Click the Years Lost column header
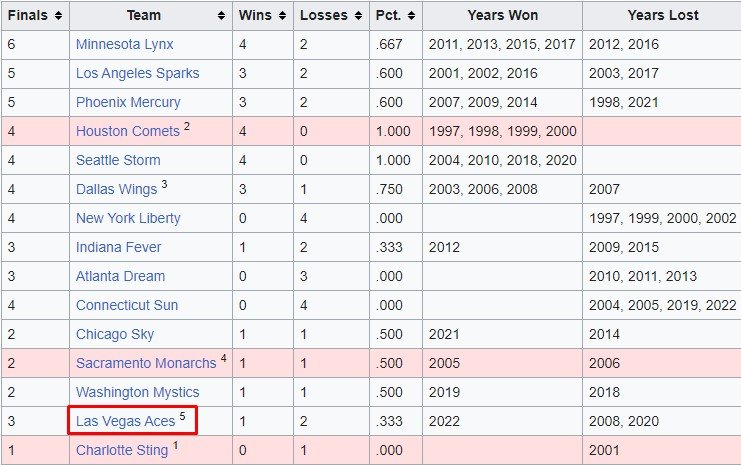 tap(662, 16)
